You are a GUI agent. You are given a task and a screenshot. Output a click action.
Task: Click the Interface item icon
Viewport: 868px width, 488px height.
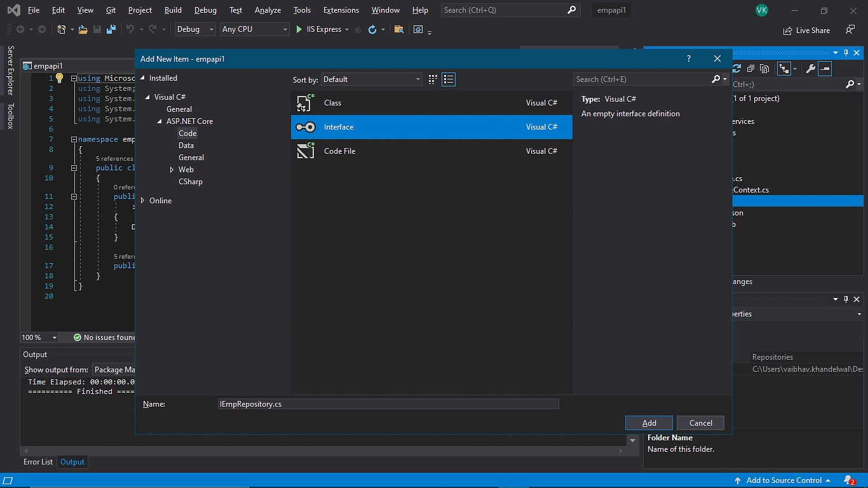coord(306,127)
